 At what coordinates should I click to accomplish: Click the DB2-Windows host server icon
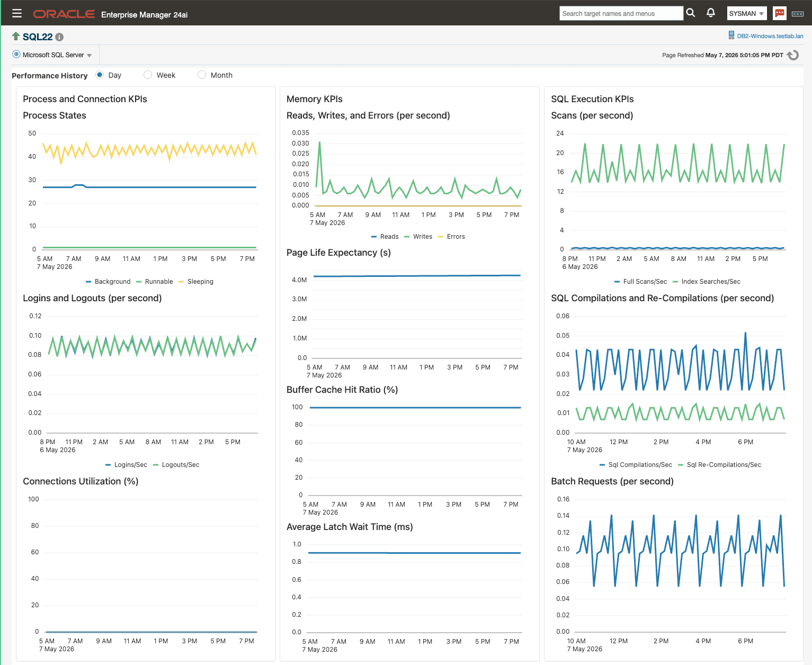[731, 35]
